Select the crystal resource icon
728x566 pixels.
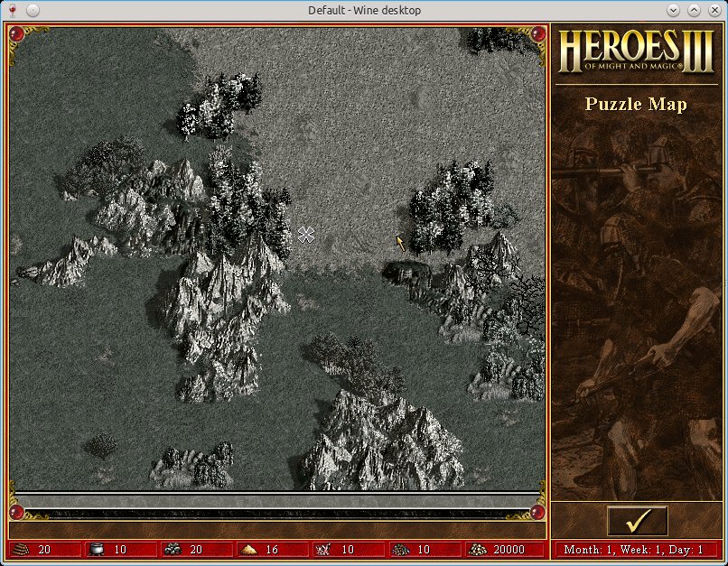click(x=324, y=549)
